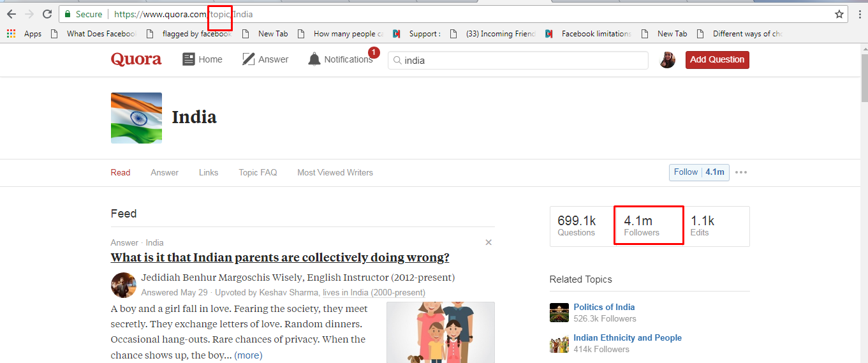The height and width of the screenshot is (363, 868).
Task: Click the Add Question button
Action: [717, 60]
